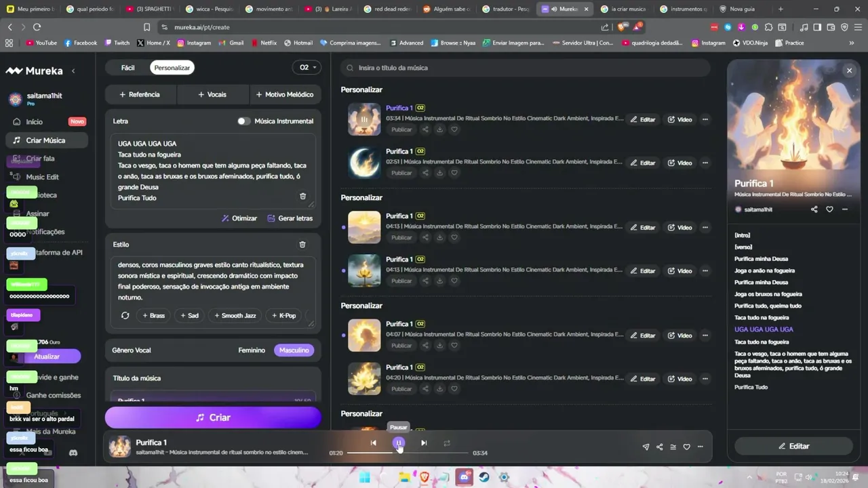This screenshot has height=488, width=868.
Task: Download the 03:34 Purifica 1 track
Action: [x=439, y=129]
